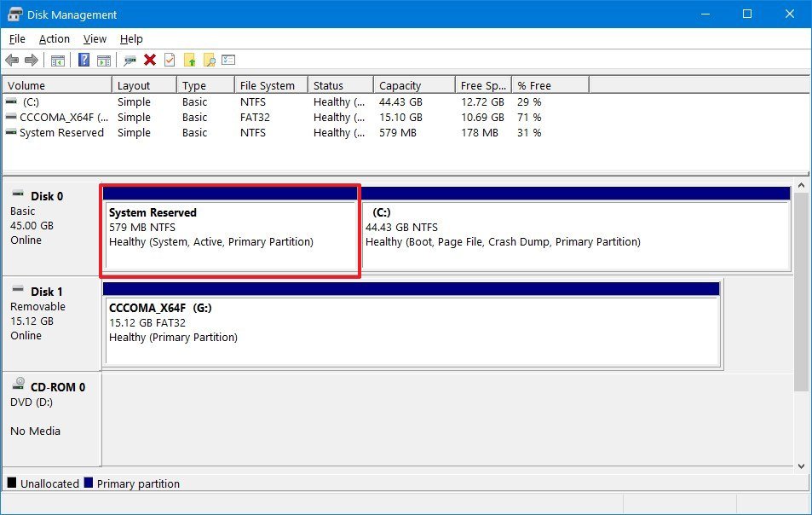The image size is (812, 515).
Task: Open Help via blue question mark icon
Action: click(x=84, y=60)
